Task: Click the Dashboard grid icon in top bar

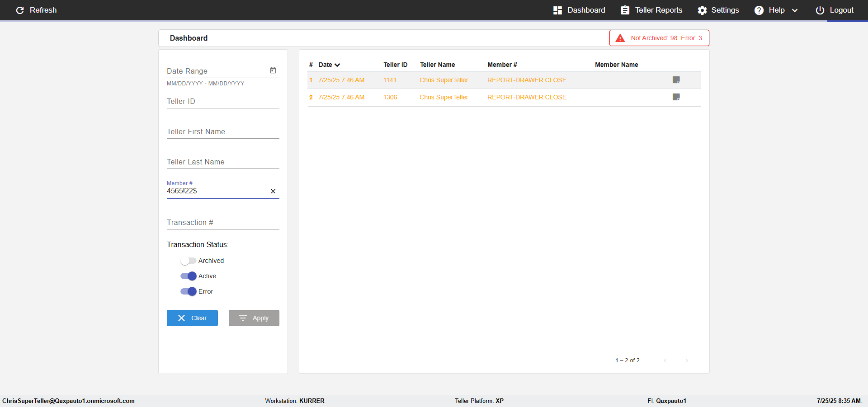Action: tap(557, 10)
